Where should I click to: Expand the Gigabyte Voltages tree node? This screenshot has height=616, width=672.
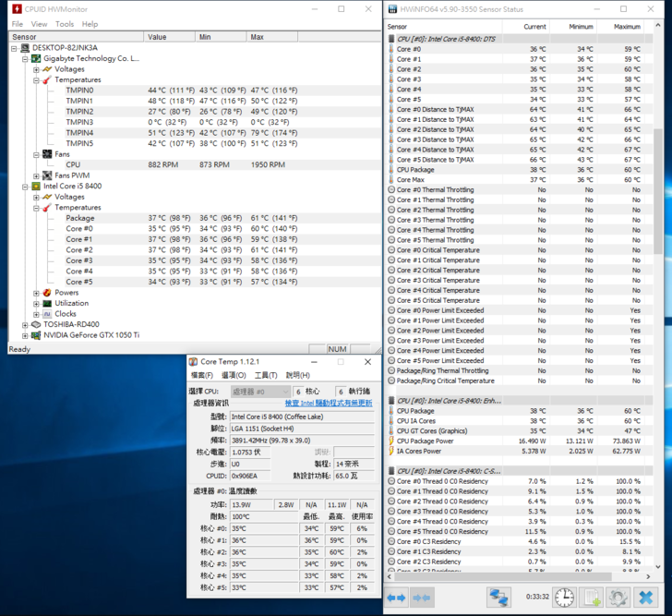point(36,69)
